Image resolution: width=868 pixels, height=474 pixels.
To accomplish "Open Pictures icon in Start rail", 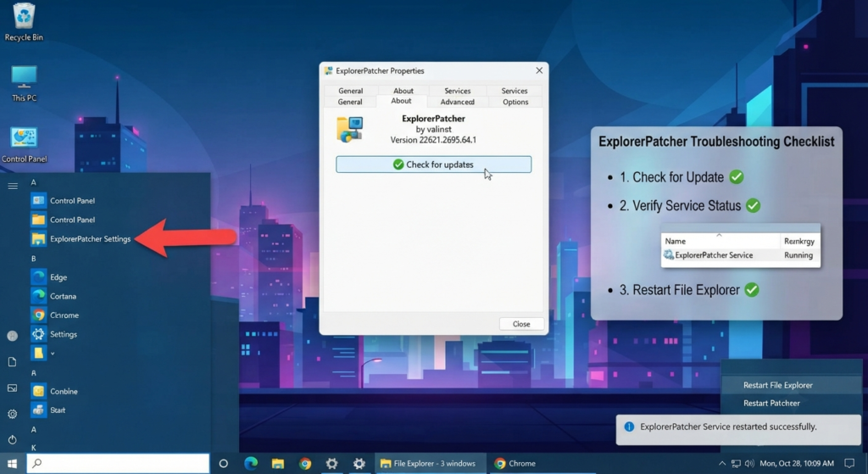I will (x=12, y=388).
